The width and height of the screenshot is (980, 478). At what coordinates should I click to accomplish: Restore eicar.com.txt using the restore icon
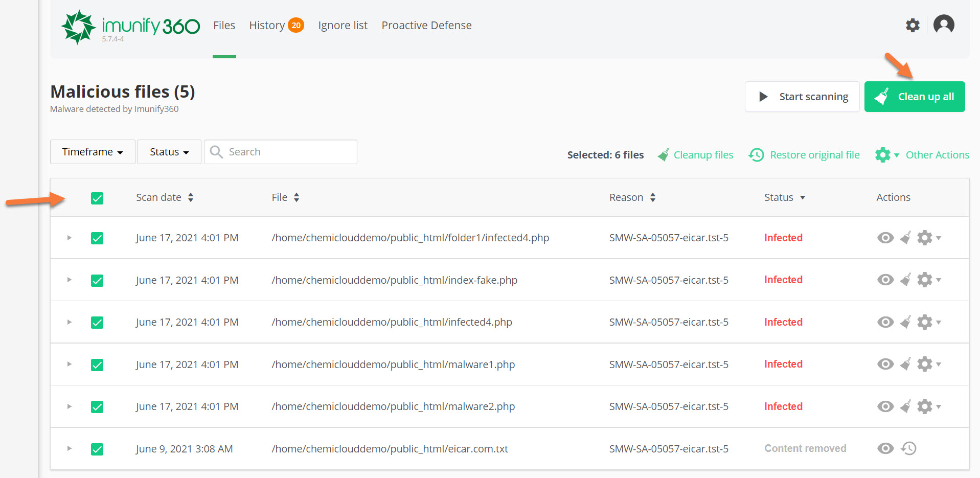pos(909,449)
